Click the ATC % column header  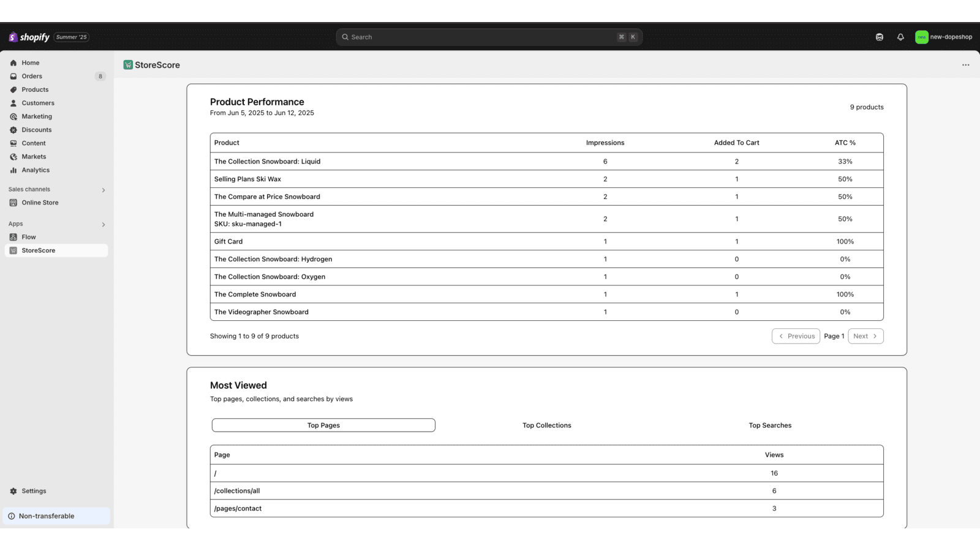[845, 143]
